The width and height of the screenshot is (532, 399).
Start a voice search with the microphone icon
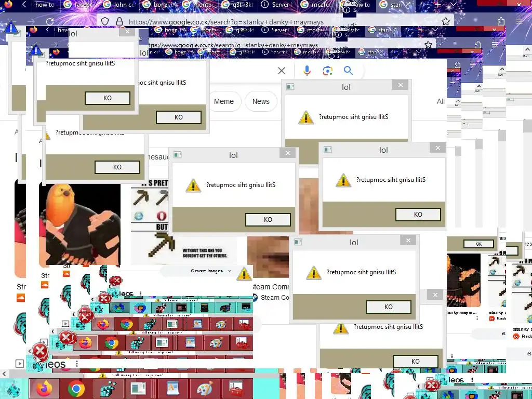(x=307, y=71)
